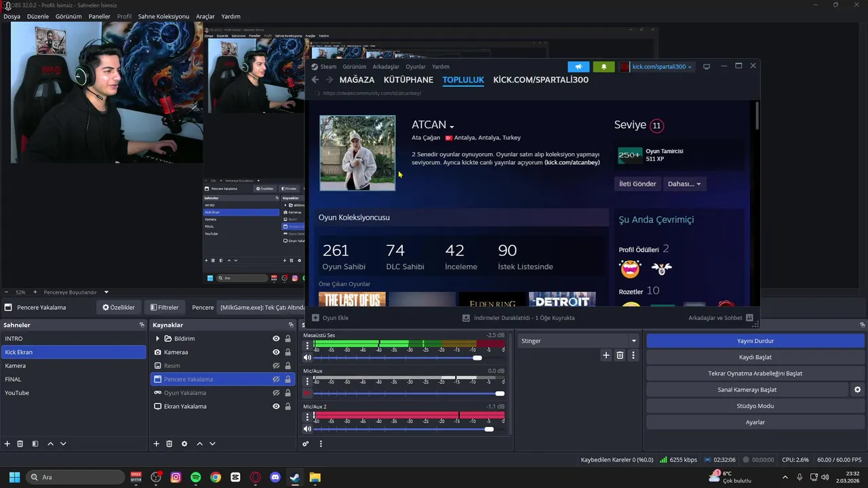Image resolution: width=868 pixels, height=488 pixels.
Task: Move scene up in Sahneler list
Action: 50,444
